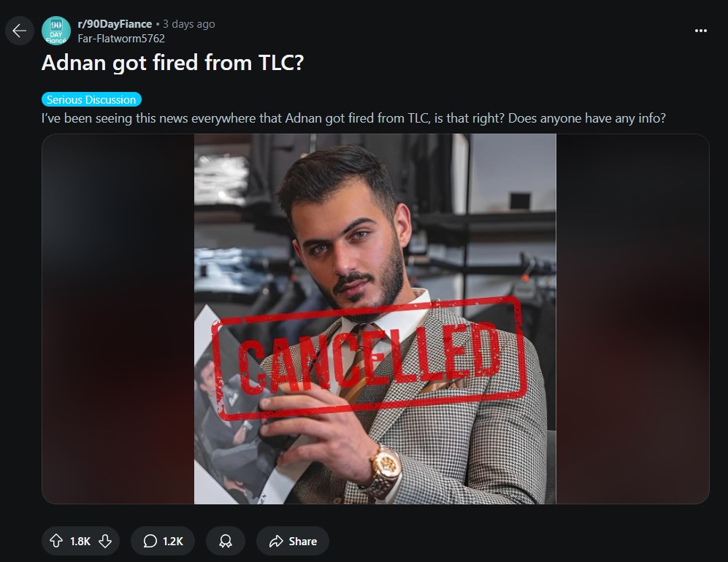
Task: Downvote the Adnan post
Action: 105,541
